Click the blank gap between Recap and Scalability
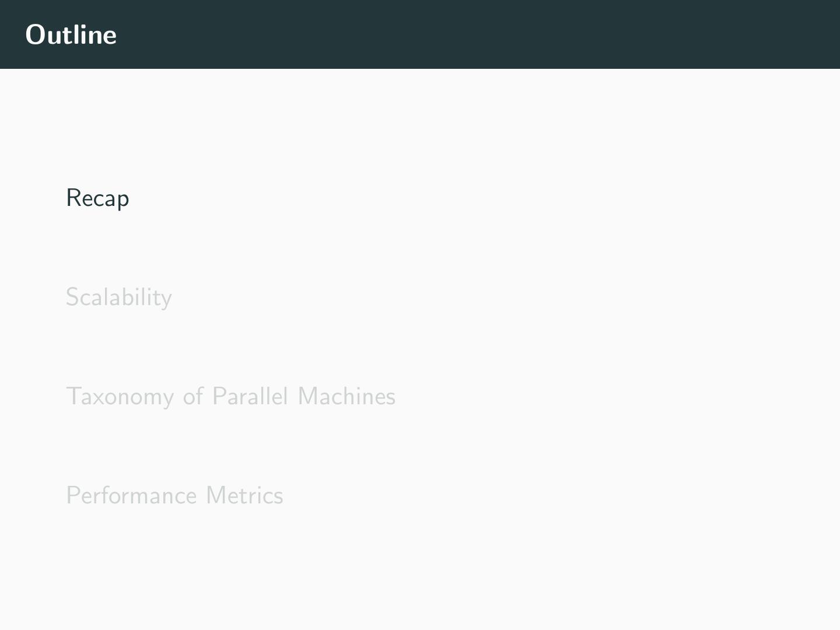The width and height of the screenshot is (840, 630). (233, 248)
